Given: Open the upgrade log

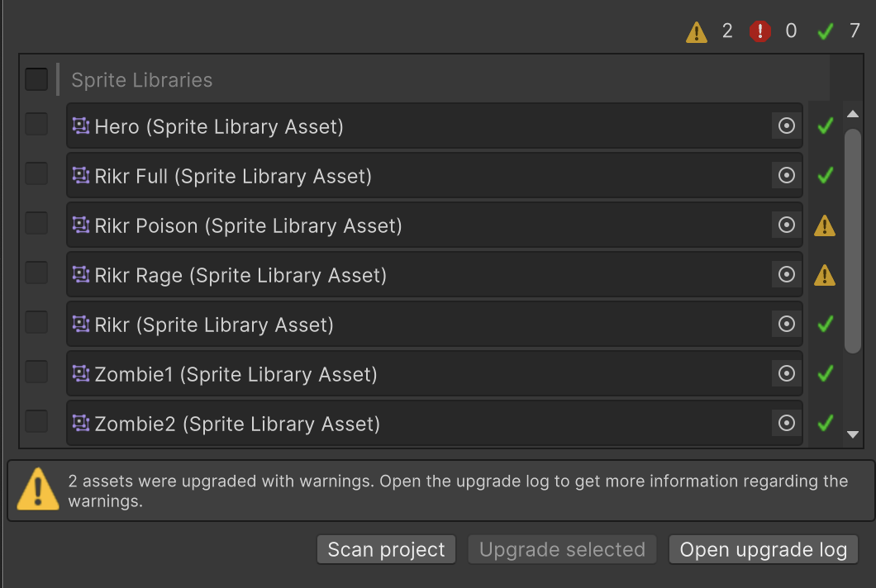Looking at the screenshot, I should [x=763, y=550].
